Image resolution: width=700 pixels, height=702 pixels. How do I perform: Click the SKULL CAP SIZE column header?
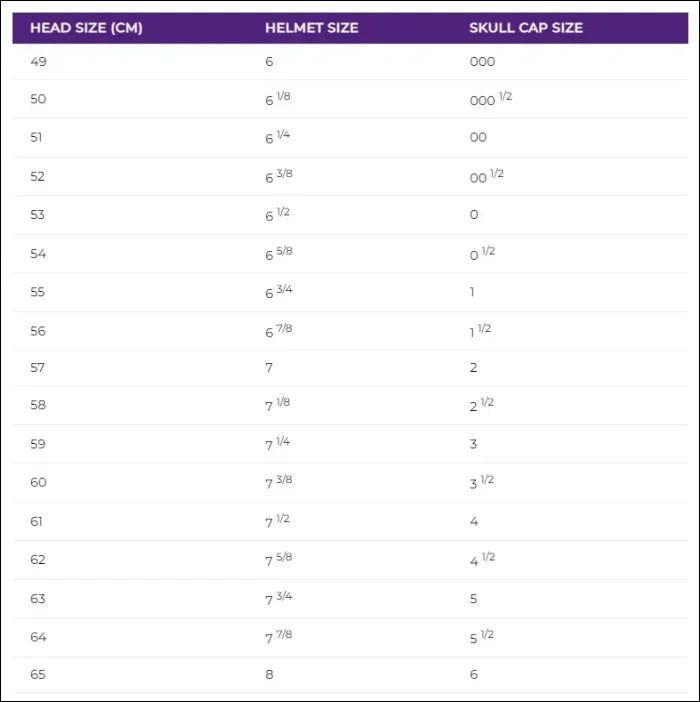526,28
